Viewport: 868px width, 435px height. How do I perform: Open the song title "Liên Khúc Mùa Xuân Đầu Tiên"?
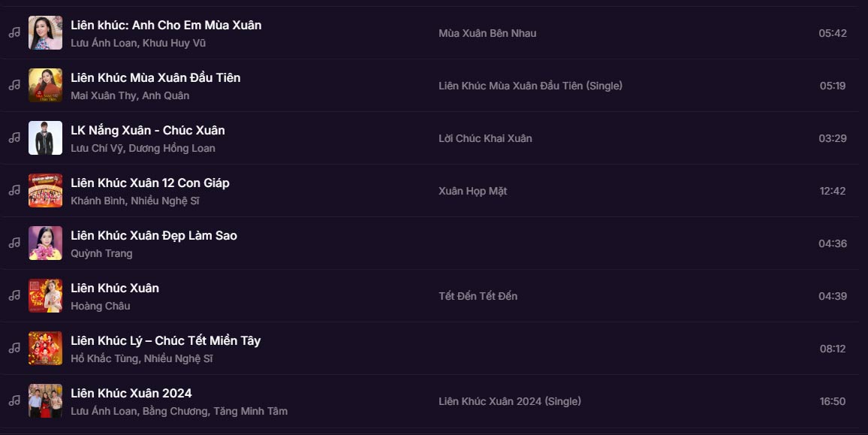tap(155, 77)
